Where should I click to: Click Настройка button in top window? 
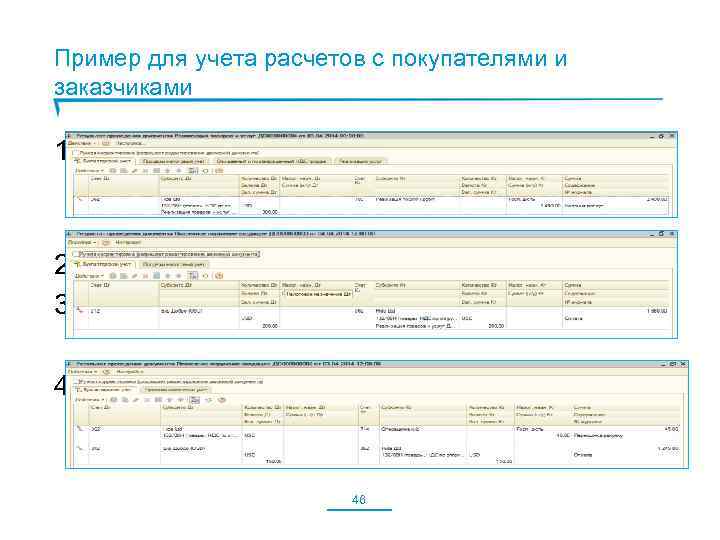pyautogui.click(x=129, y=144)
